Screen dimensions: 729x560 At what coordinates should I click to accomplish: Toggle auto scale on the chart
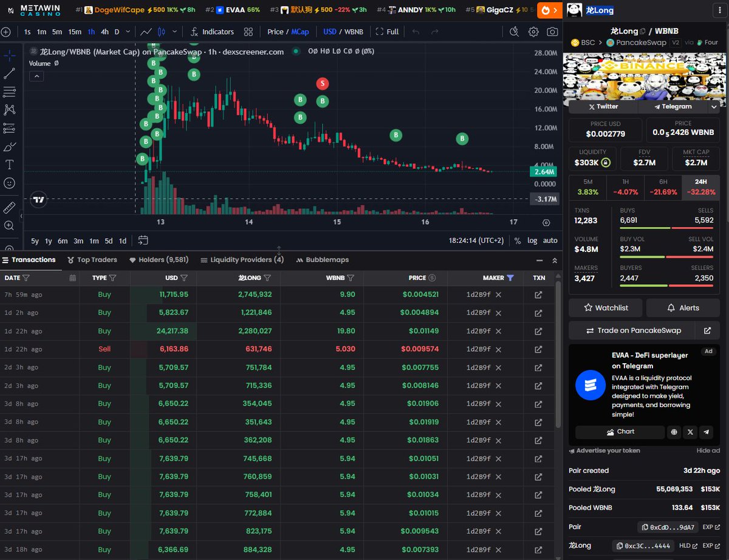[550, 241]
